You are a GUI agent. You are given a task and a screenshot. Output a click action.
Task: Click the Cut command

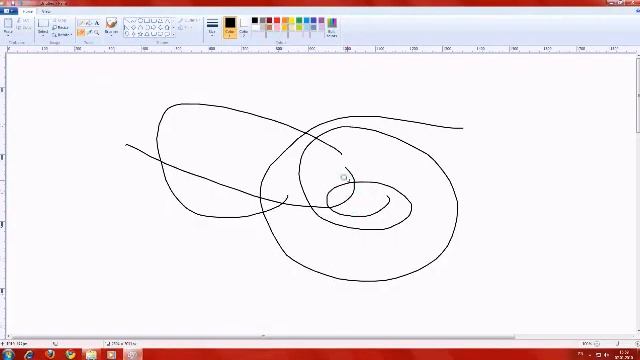24,20
